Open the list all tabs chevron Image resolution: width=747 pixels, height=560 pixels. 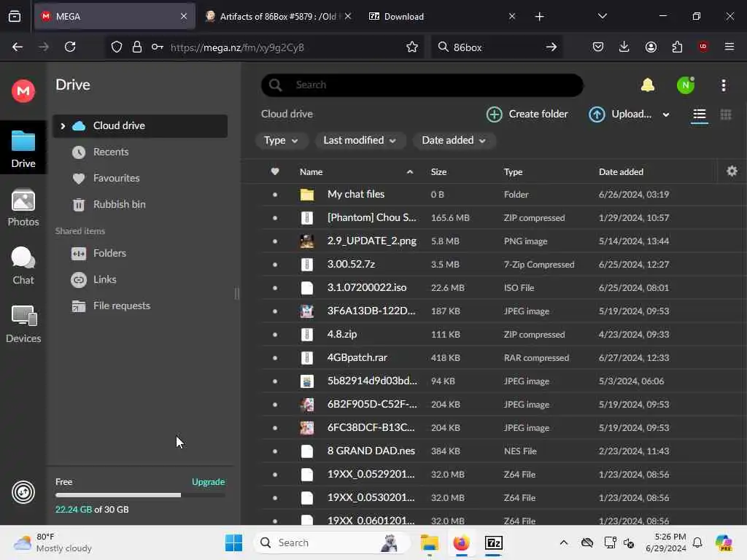tap(602, 16)
